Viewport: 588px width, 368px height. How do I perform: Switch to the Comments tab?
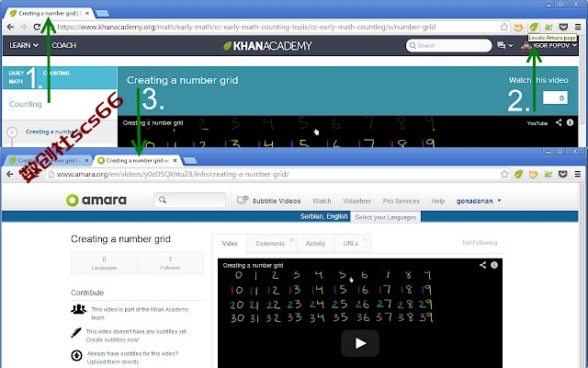(x=272, y=243)
